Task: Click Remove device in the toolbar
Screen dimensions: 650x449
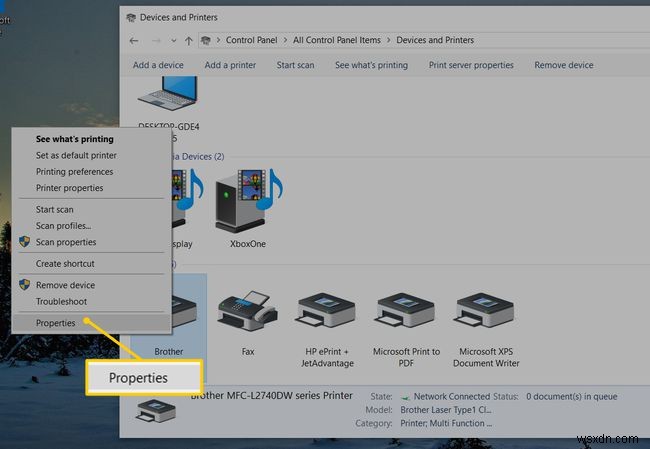Action: tap(564, 65)
